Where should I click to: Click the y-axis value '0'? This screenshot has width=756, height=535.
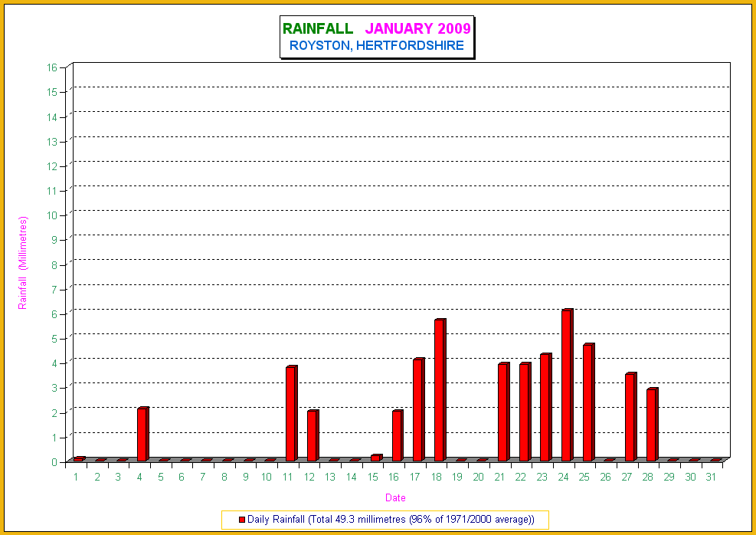click(54, 462)
